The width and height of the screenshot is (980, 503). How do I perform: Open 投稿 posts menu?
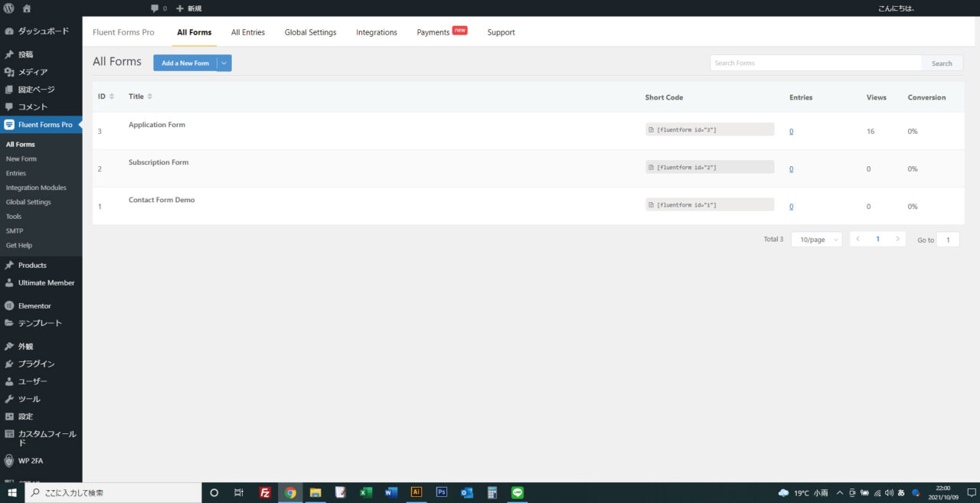point(41,54)
